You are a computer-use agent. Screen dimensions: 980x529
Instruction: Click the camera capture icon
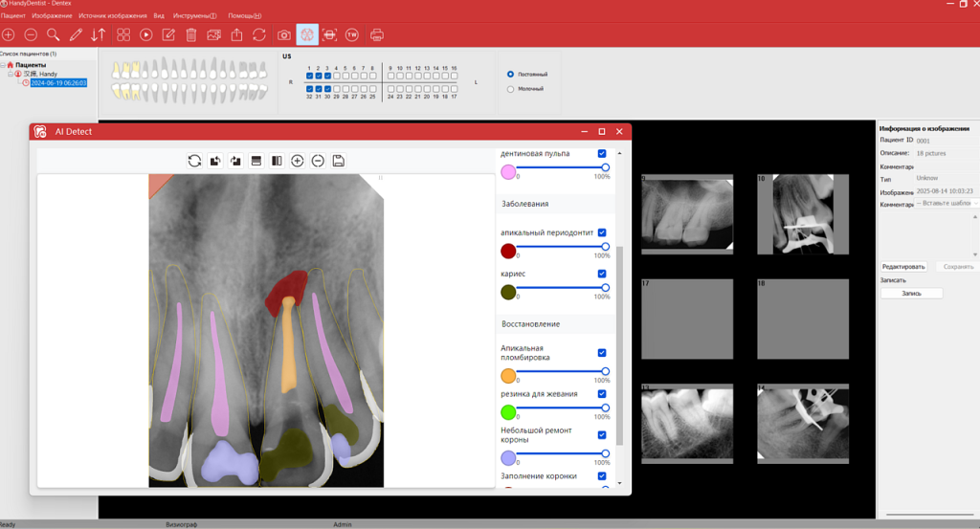(284, 35)
